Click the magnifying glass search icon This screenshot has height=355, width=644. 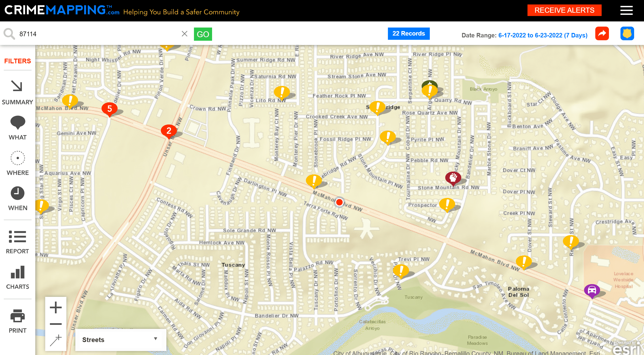point(9,34)
